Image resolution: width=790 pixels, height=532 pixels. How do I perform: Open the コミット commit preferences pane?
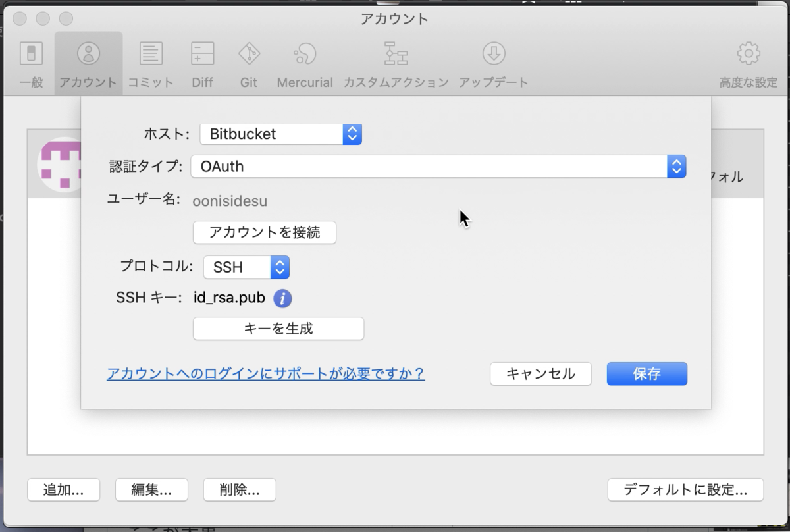151,64
